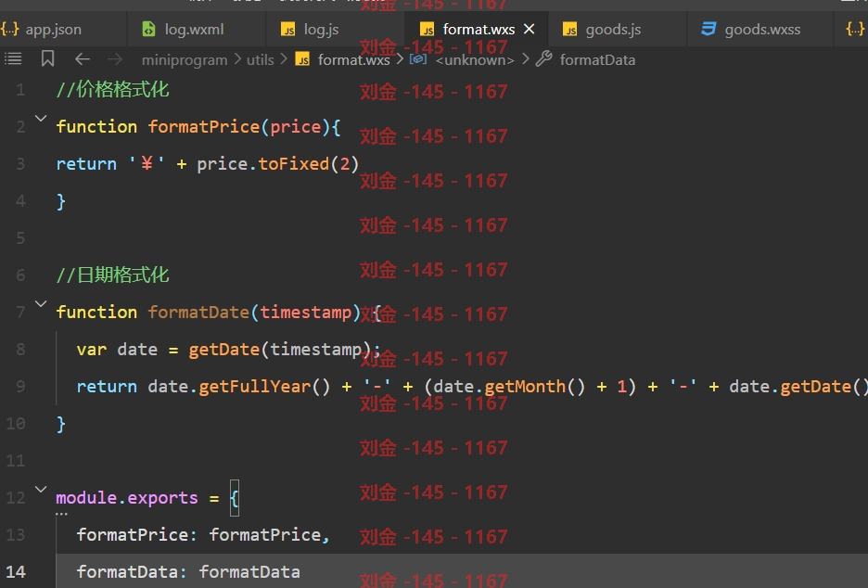Click the breadcrumb symbol icon before <unknown>

pyautogui.click(x=418, y=58)
